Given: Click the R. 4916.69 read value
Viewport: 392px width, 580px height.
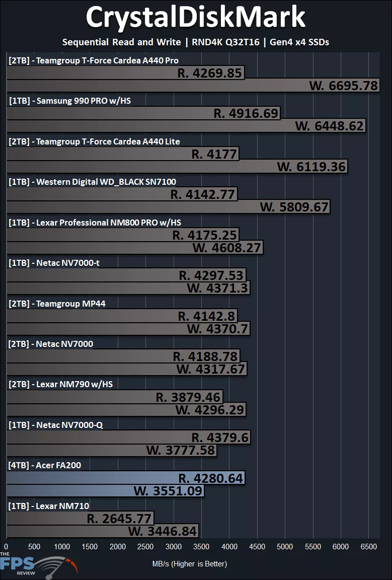Looking at the screenshot, I should (246, 113).
